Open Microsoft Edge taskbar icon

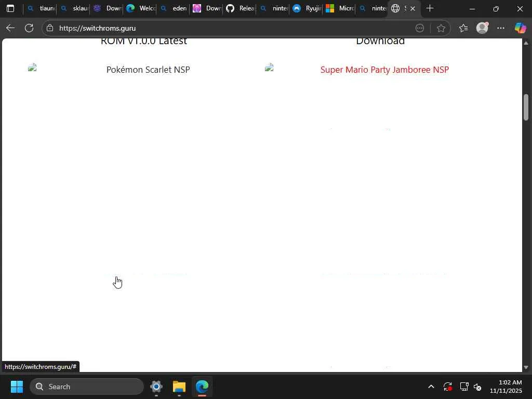click(202, 387)
